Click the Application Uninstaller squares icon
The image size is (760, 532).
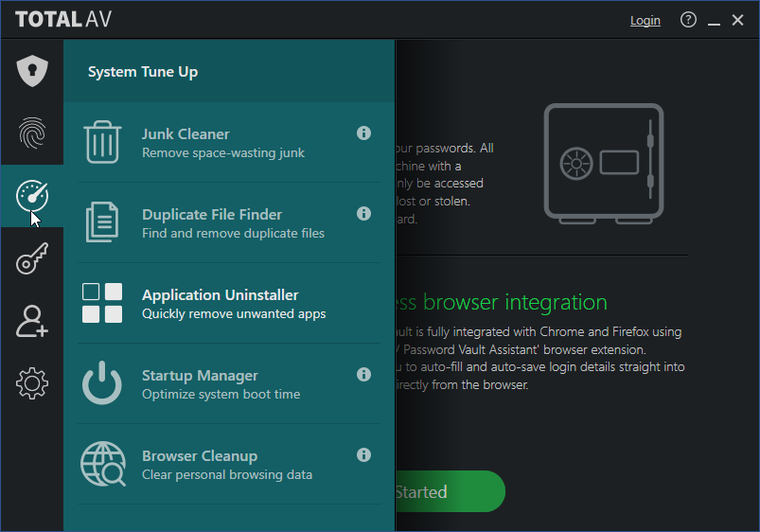click(102, 303)
